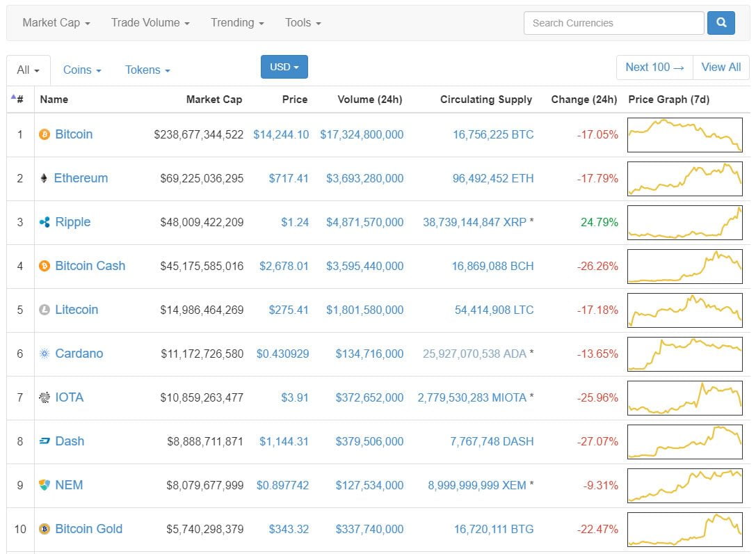Click Bitcoin's market cap $238,677,344,522
The height and width of the screenshot is (554, 756).
coord(199,134)
